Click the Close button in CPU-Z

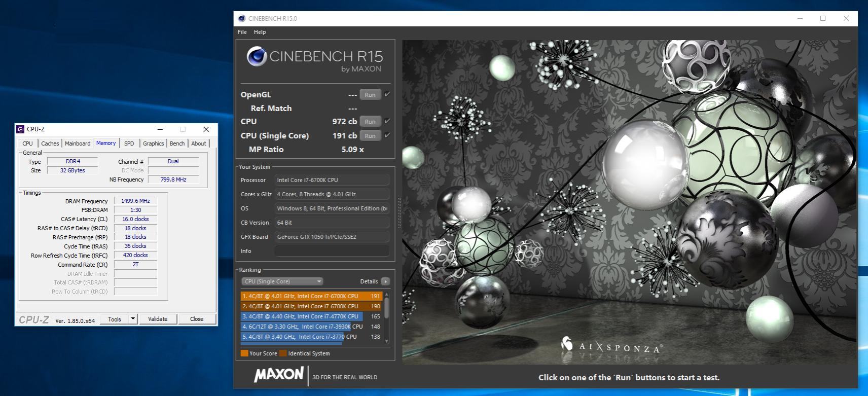(x=197, y=319)
